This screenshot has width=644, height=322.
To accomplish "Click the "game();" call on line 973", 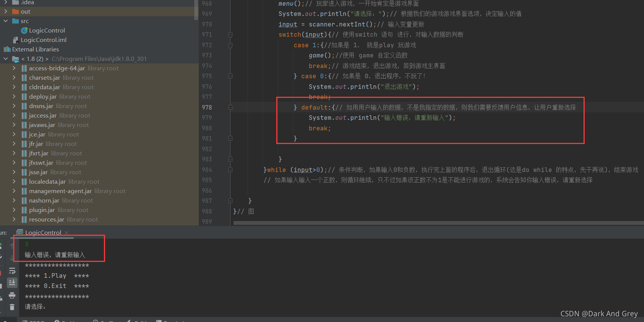I will tap(322, 56).
